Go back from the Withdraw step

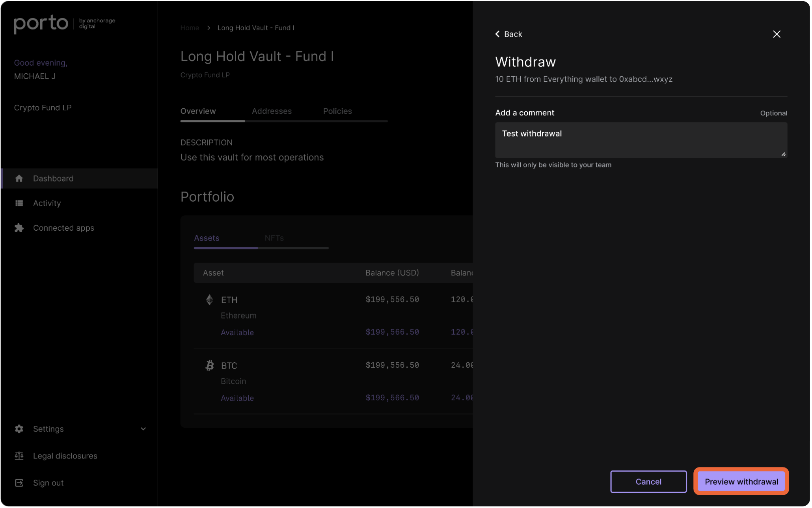[509, 34]
